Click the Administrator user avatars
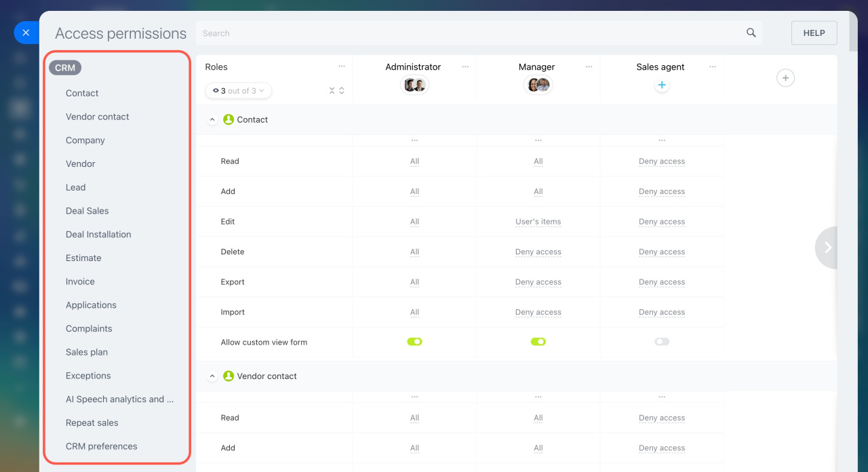This screenshot has width=868, height=472. tap(414, 85)
